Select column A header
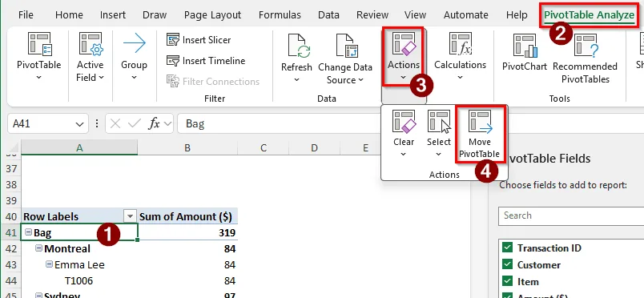Image resolution: width=644 pixels, height=298 pixels. (x=79, y=147)
